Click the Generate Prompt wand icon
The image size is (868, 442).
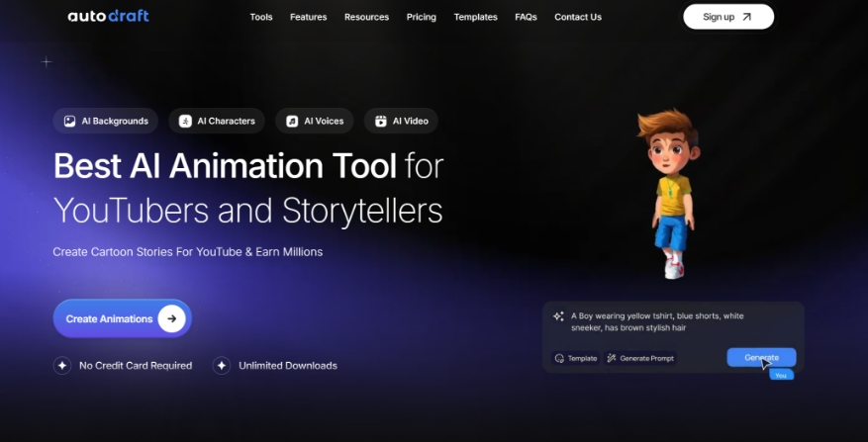[612, 359]
